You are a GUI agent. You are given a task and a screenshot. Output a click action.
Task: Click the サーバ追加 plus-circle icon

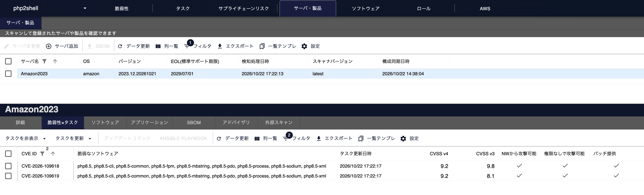click(x=49, y=46)
